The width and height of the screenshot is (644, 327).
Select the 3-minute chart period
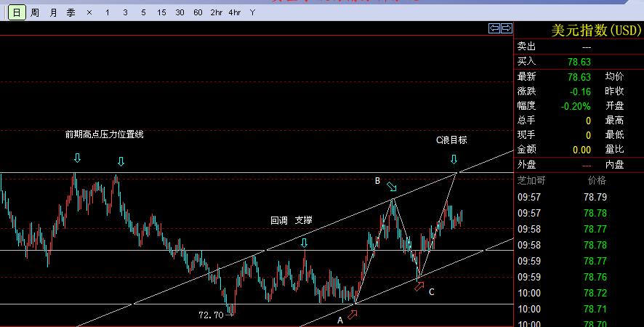point(125,13)
